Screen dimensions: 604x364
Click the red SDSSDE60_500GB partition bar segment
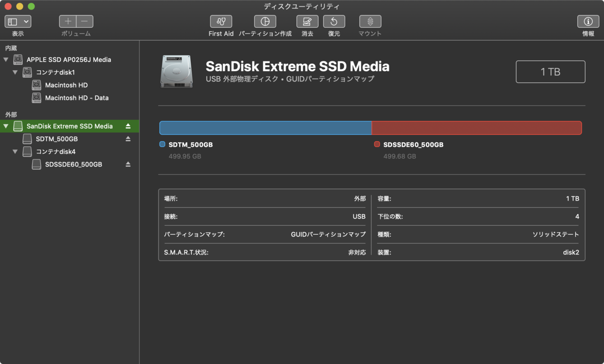pos(477,128)
